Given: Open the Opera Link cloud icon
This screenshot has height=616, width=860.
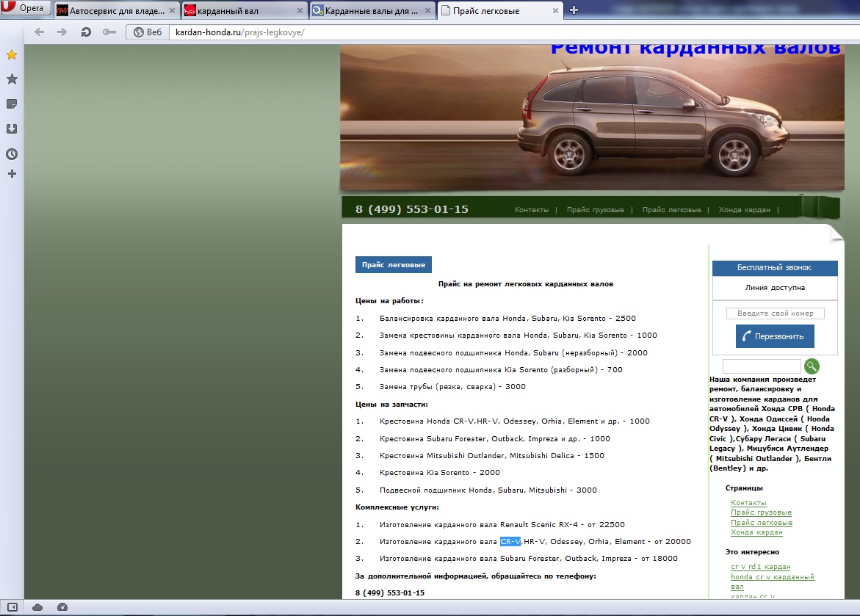Looking at the screenshot, I should 37,607.
